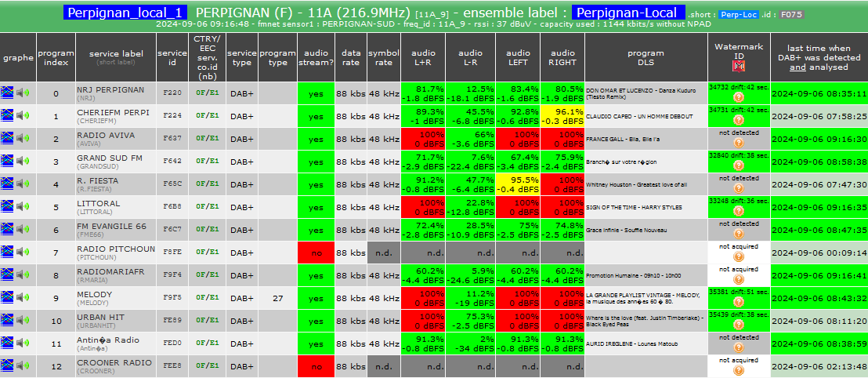Open the graph icon for NRJ PERPIGNAN

[x=8, y=93]
